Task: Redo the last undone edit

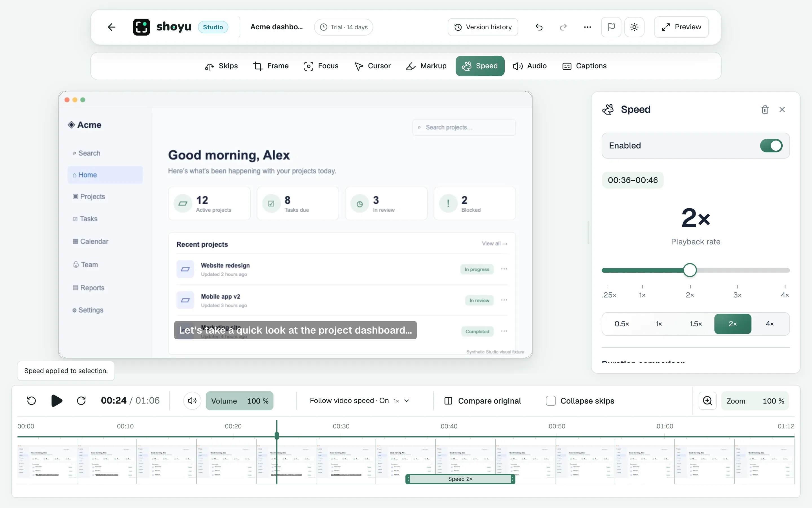Action: [563, 27]
